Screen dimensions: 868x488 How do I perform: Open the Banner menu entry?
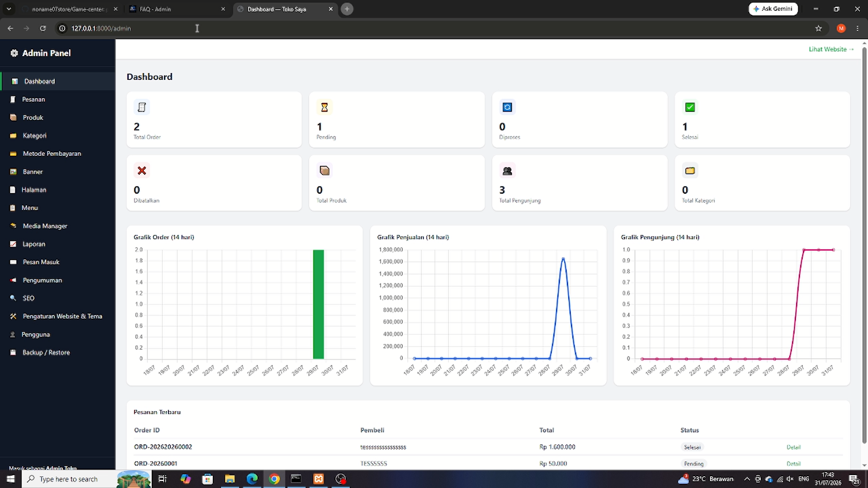58,172
